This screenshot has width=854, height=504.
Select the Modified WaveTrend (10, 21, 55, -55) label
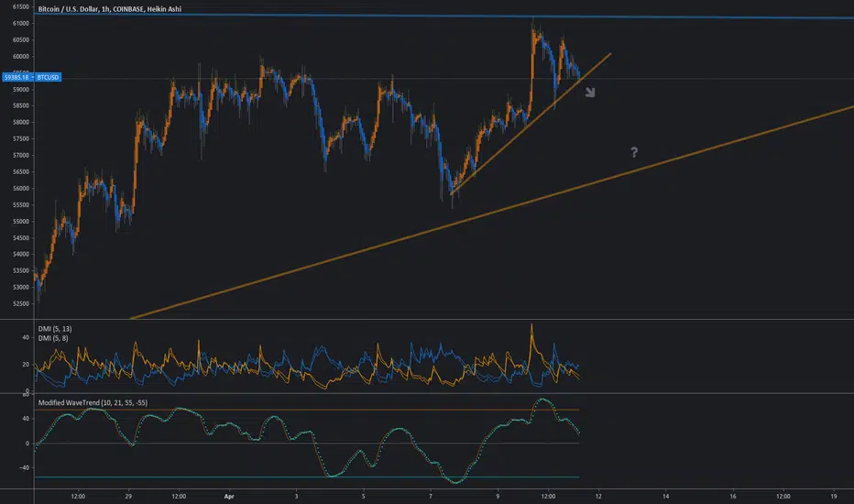click(x=93, y=402)
